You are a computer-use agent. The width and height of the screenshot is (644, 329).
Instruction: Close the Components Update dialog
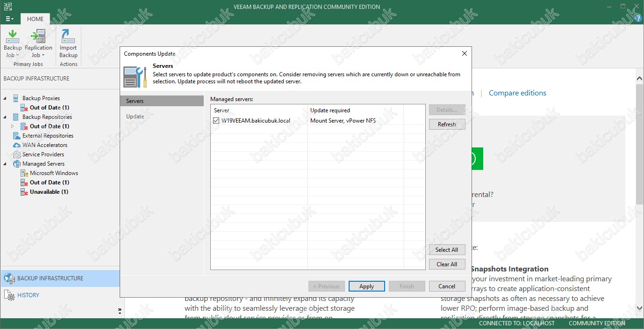click(464, 53)
